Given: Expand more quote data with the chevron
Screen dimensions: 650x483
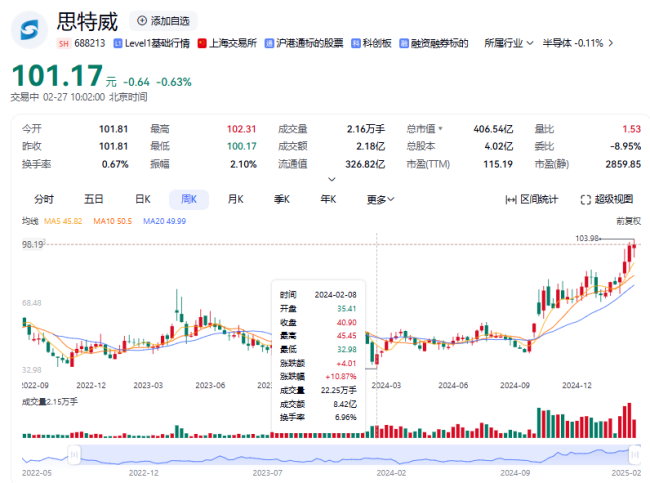Looking at the screenshot, I should tap(332, 179).
